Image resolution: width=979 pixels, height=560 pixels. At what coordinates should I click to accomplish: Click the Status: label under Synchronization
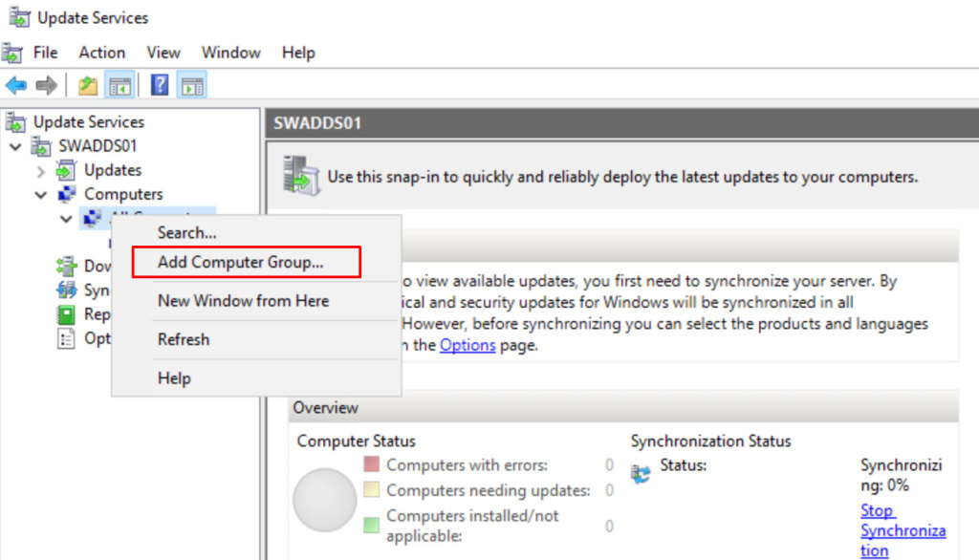(683, 465)
